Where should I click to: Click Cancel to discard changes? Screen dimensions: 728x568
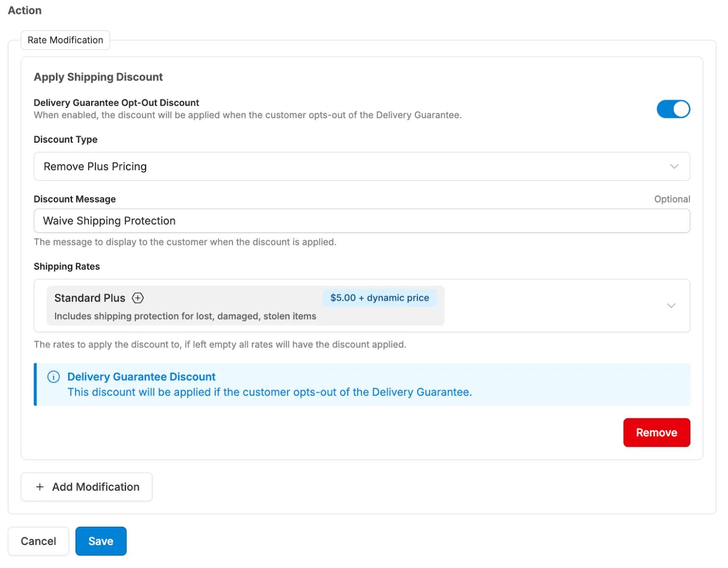click(38, 541)
